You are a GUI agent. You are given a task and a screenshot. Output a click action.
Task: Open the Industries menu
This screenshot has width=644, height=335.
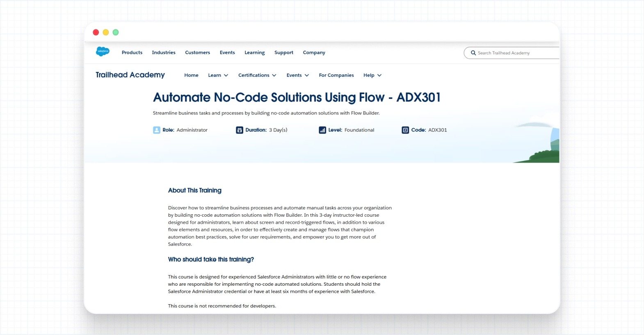[x=164, y=53]
